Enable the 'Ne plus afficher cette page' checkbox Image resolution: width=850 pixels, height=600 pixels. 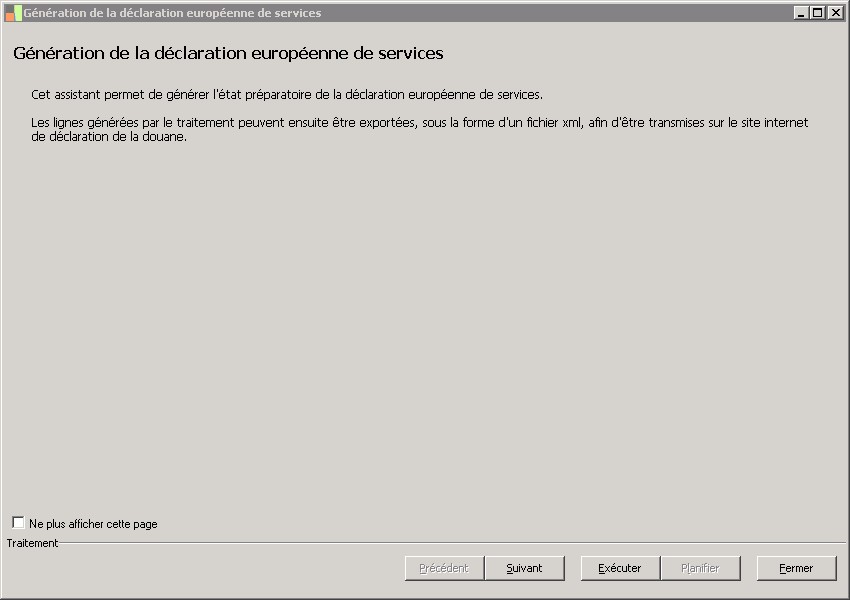click(18, 523)
